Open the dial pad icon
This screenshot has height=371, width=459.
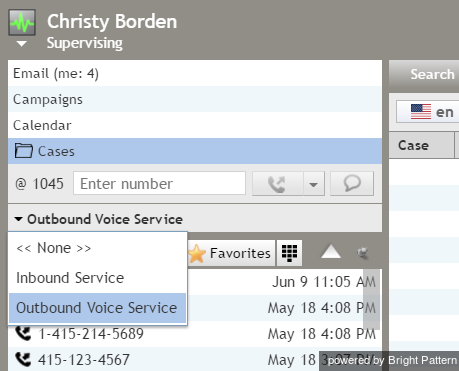pos(289,253)
